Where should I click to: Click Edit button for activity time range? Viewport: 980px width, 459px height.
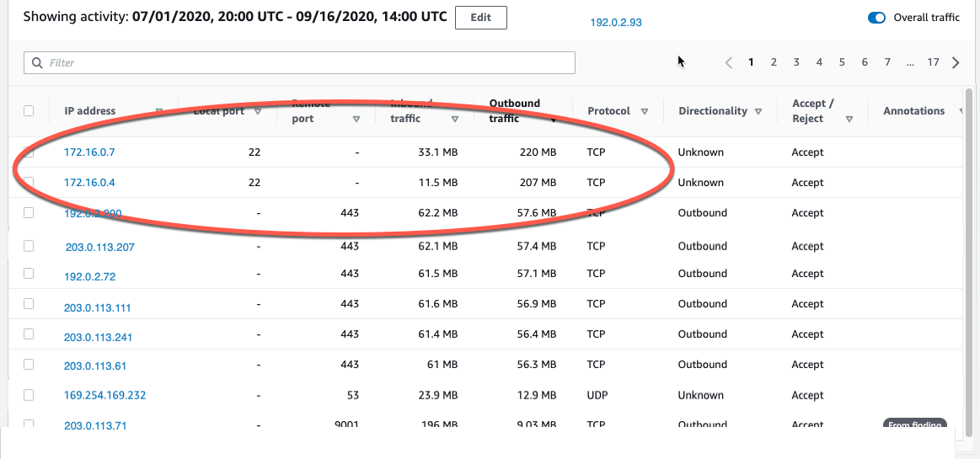480,18
